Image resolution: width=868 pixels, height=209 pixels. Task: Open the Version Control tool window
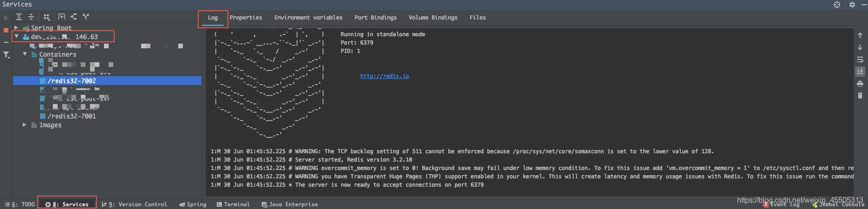135,204
